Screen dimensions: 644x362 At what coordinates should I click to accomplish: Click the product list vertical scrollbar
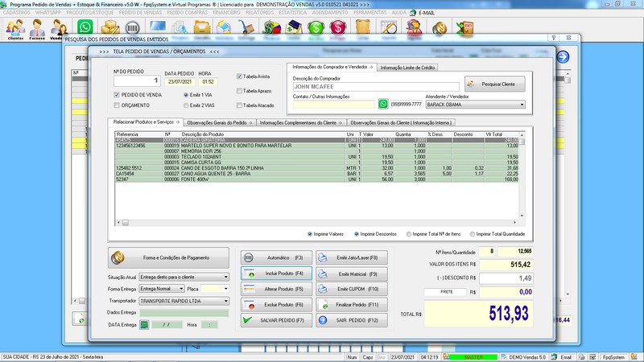point(522,175)
